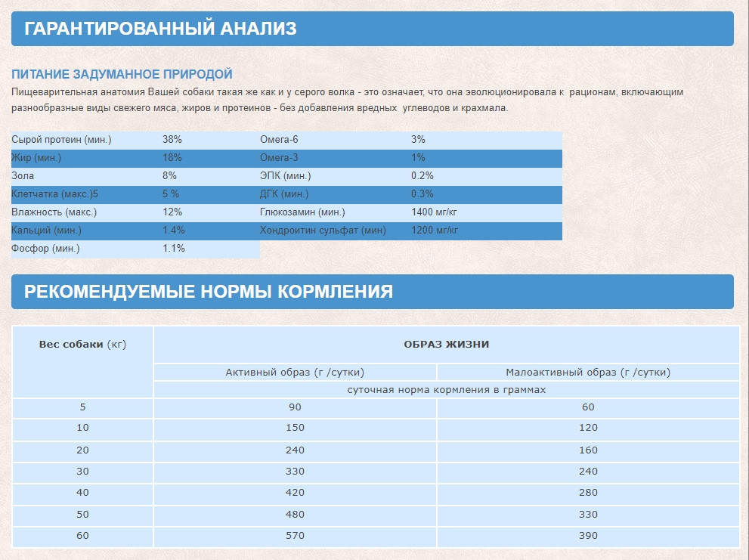Viewport: 749px width, 560px height.
Task: Click the 5 % fiber value
Action: (171, 194)
